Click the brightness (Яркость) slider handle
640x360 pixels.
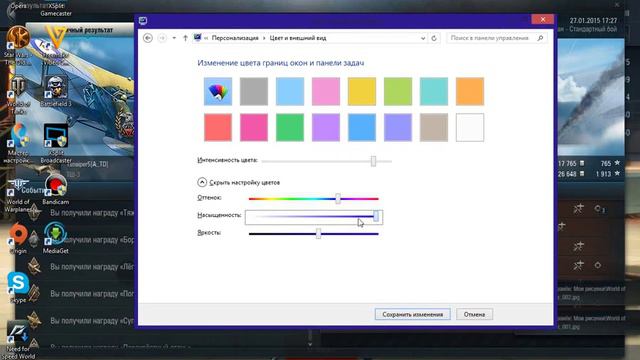[318, 233]
